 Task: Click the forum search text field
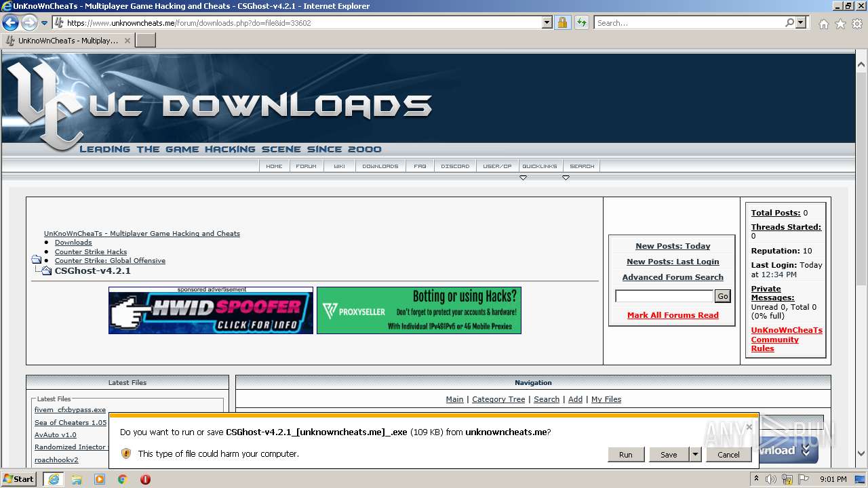(664, 296)
